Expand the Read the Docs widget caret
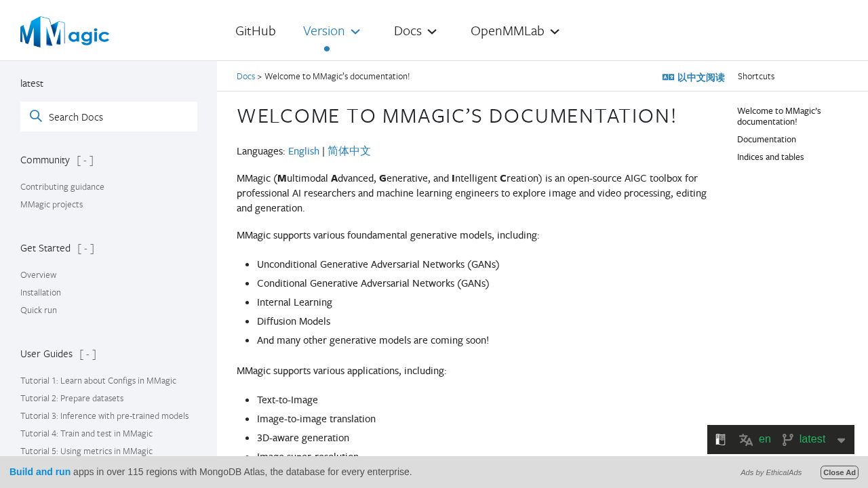This screenshot has width=868, height=488. 841,440
